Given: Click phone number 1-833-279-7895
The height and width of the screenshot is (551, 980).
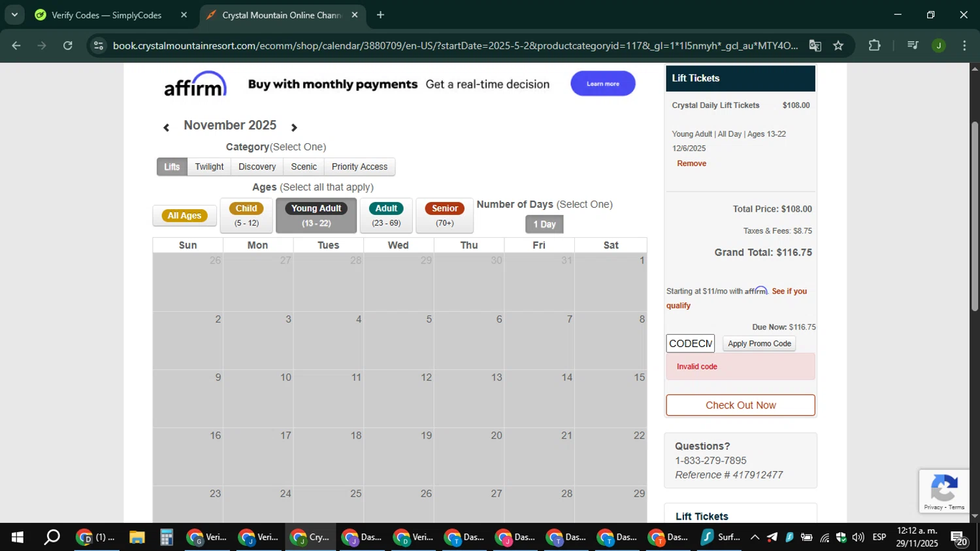Looking at the screenshot, I should (x=711, y=461).
